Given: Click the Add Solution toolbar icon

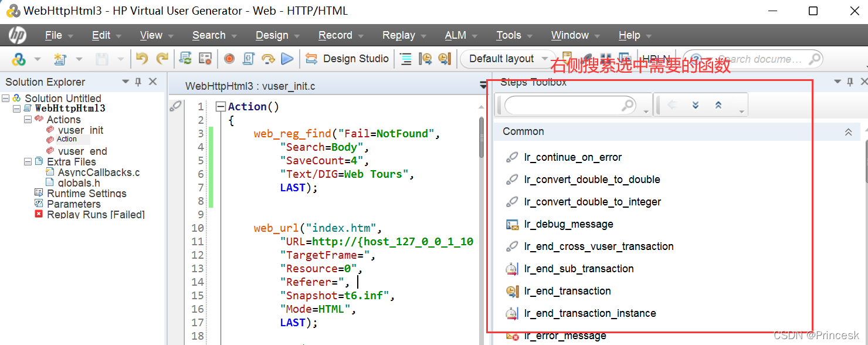Looking at the screenshot, I should [x=18, y=59].
